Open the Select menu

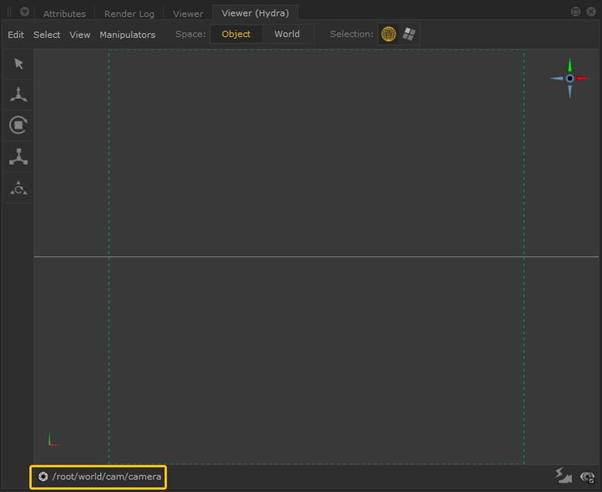tap(47, 35)
